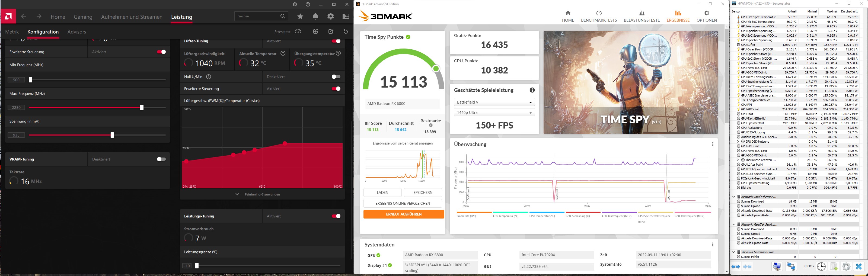Toggle the Leistungs-Tuning switch
The height and width of the screenshot is (276, 868).
pyautogui.click(x=336, y=216)
